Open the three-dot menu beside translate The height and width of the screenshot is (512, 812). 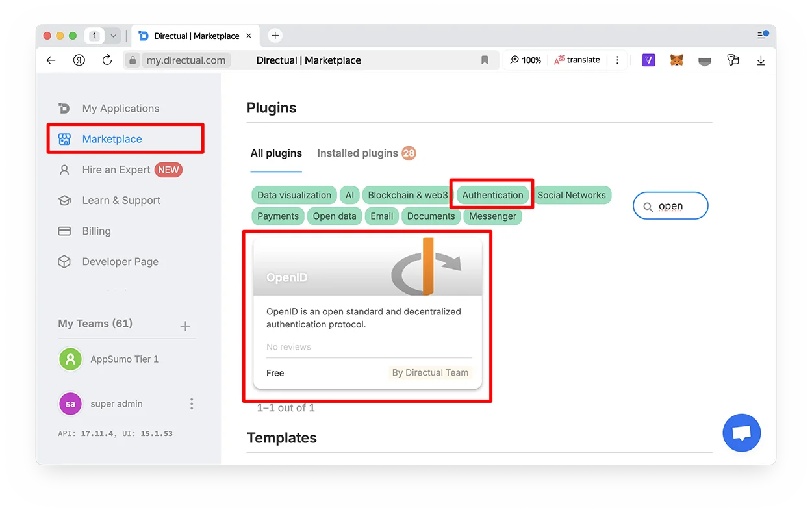617,60
